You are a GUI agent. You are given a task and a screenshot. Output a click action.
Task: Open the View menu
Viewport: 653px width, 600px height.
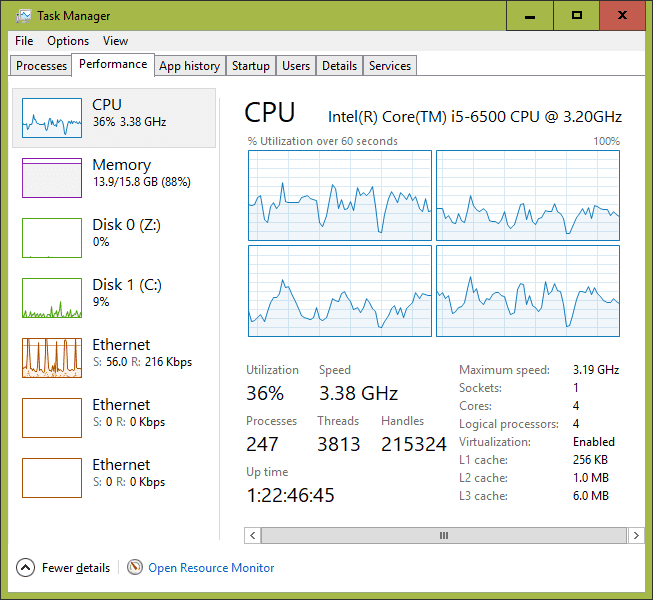(x=115, y=41)
